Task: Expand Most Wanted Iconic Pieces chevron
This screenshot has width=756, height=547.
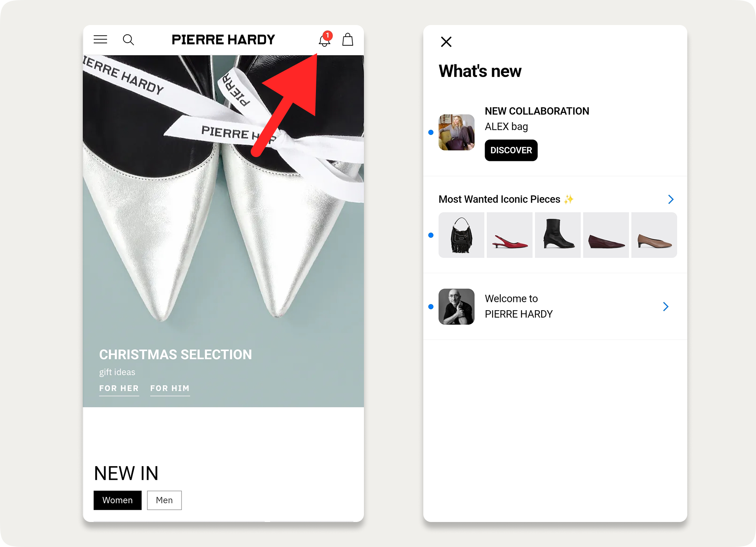Action: tap(670, 199)
